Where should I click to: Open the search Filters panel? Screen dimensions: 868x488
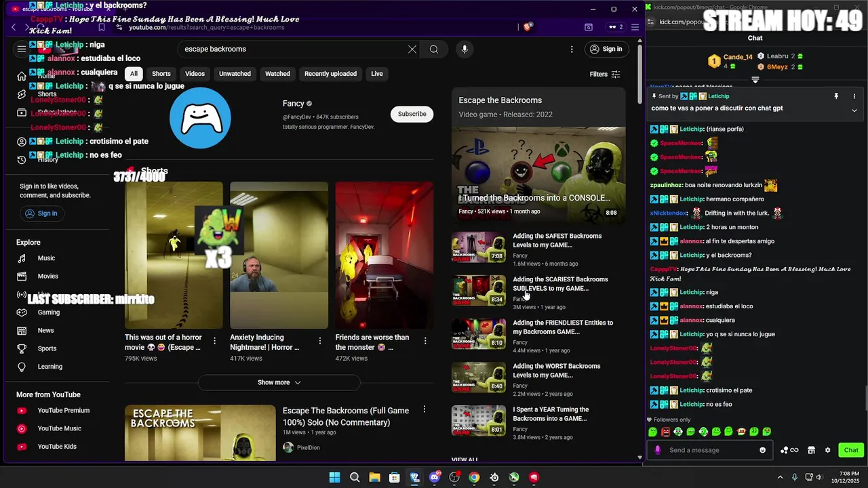coord(605,74)
